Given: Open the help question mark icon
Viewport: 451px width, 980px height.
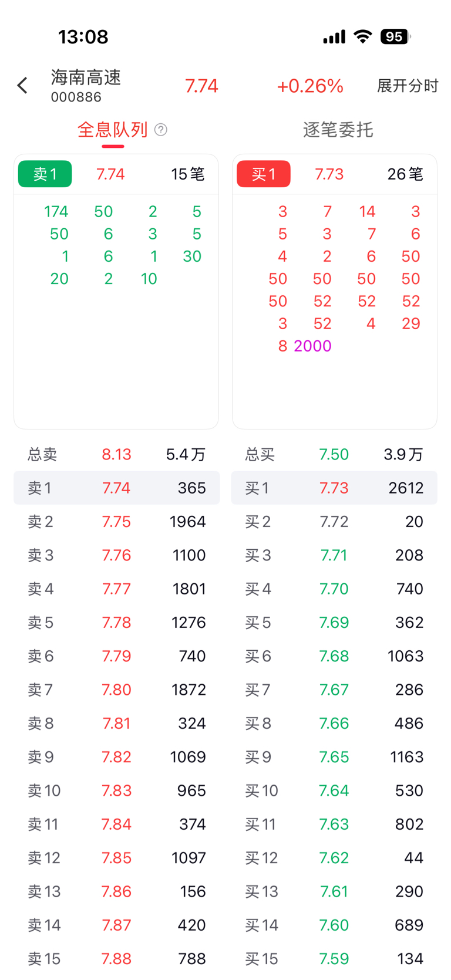Looking at the screenshot, I should click(x=160, y=130).
